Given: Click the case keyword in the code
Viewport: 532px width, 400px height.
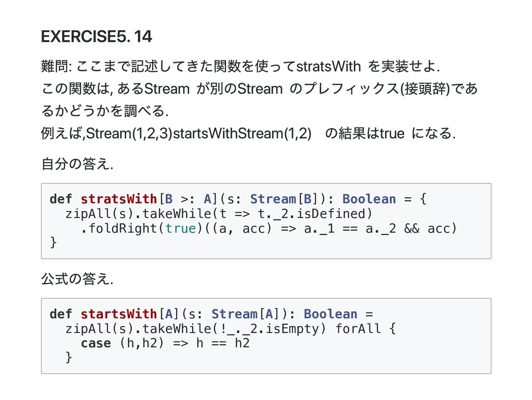Looking at the screenshot, I should pyautogui.click(x=96, y=343).
